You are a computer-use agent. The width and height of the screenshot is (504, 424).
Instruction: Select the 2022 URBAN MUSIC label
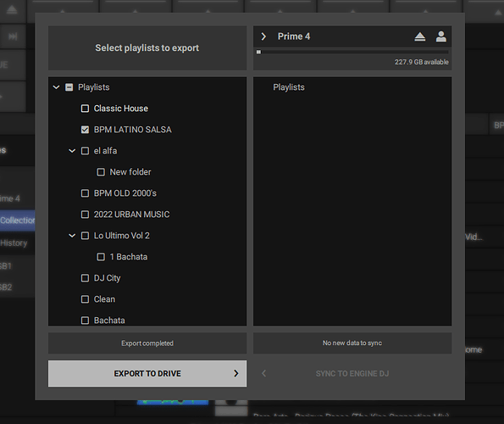[x=131, y=215]
